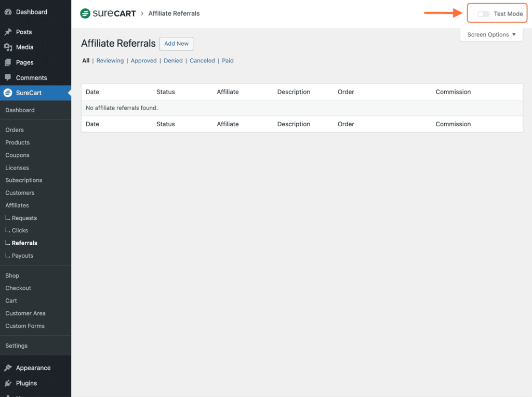Viewport: 532px width, 397px height.
Task: Open the Paid referrals link
Action: coord(228,60)
